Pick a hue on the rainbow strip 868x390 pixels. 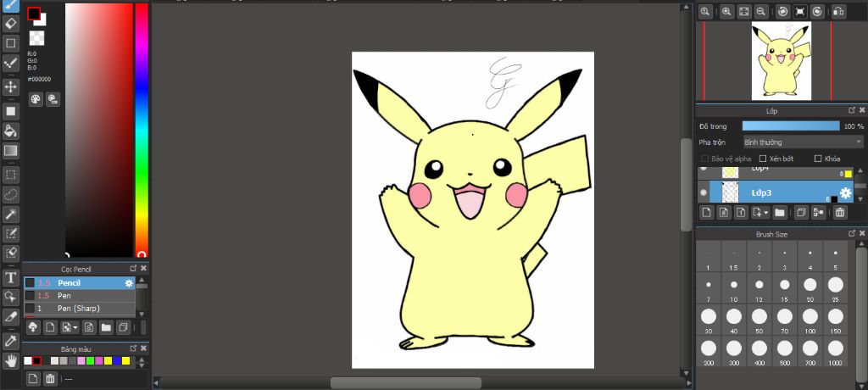[x=142, y=130]
